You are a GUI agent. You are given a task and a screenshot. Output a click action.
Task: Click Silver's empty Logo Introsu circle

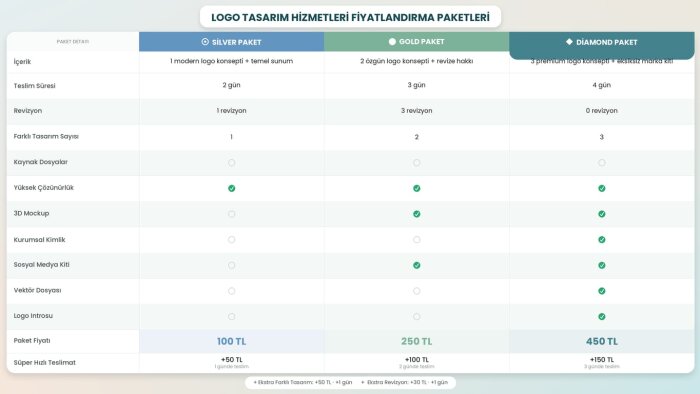click(x=231, y=317)
